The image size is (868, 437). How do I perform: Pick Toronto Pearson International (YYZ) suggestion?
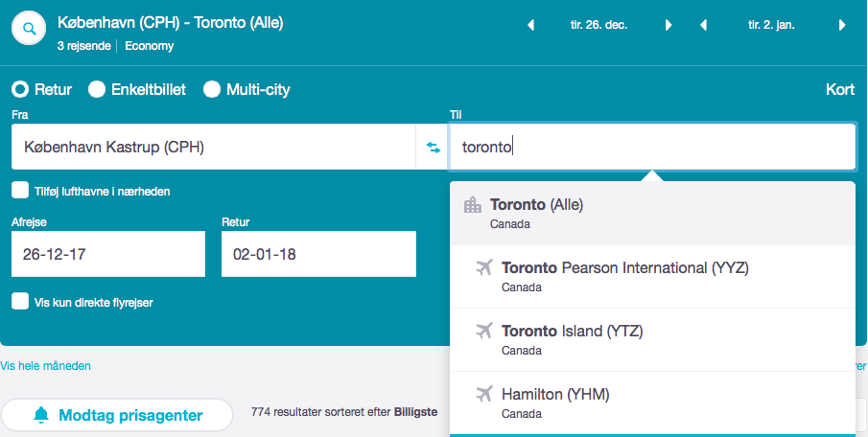(624, 268)
